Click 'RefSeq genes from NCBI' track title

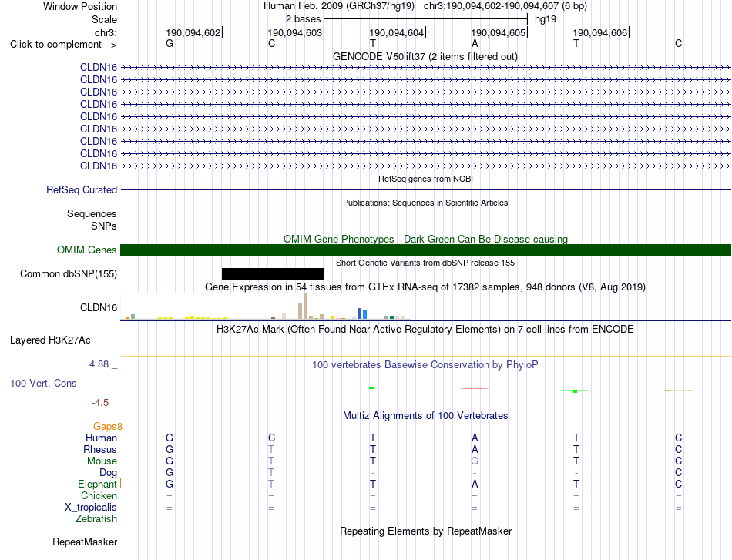(x=426, y=179)
